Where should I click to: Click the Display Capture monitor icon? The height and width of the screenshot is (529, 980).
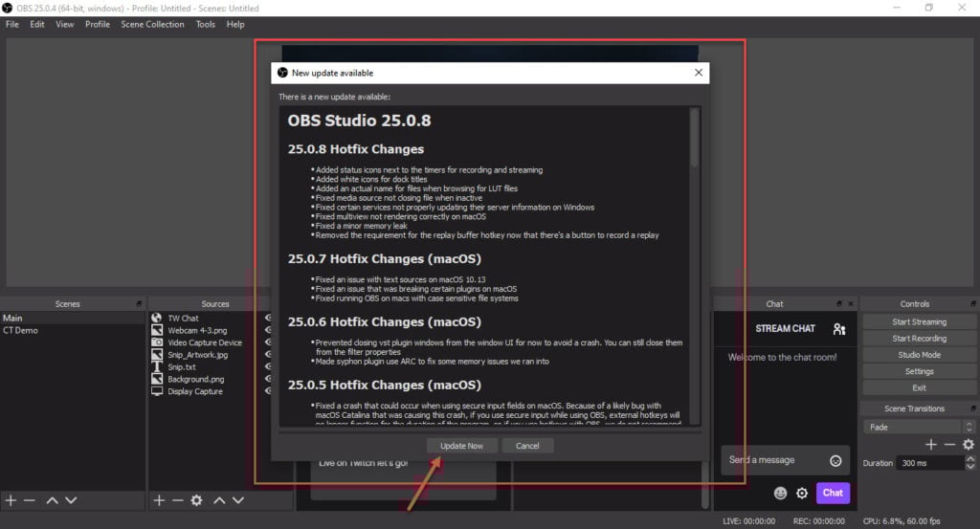(156, 391)
